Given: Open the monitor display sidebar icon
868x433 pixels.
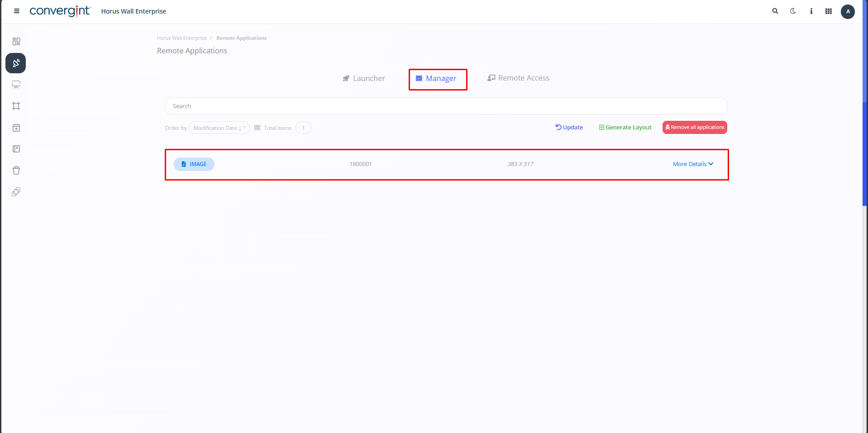Looking at the screenshot, I should [x=16, y=85].
